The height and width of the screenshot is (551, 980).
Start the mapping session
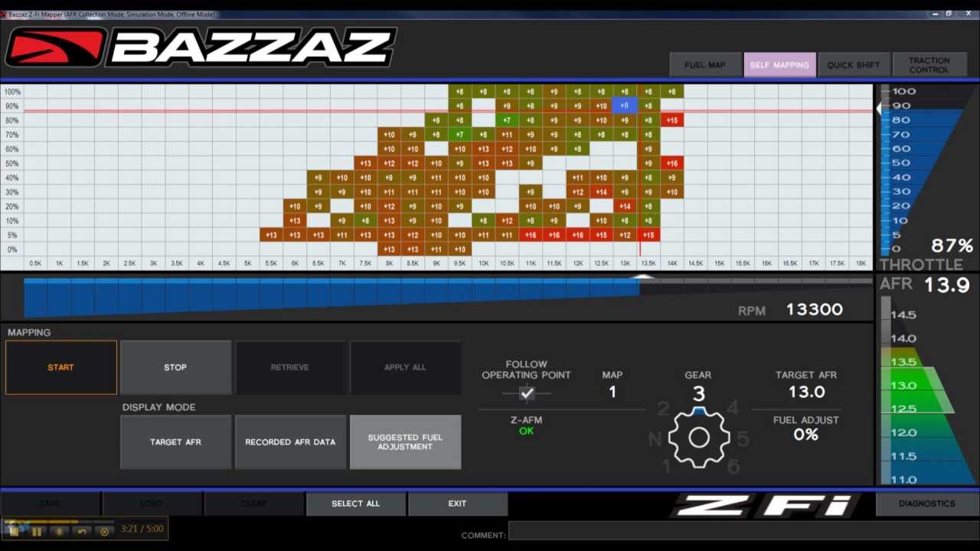click(60, 367)
